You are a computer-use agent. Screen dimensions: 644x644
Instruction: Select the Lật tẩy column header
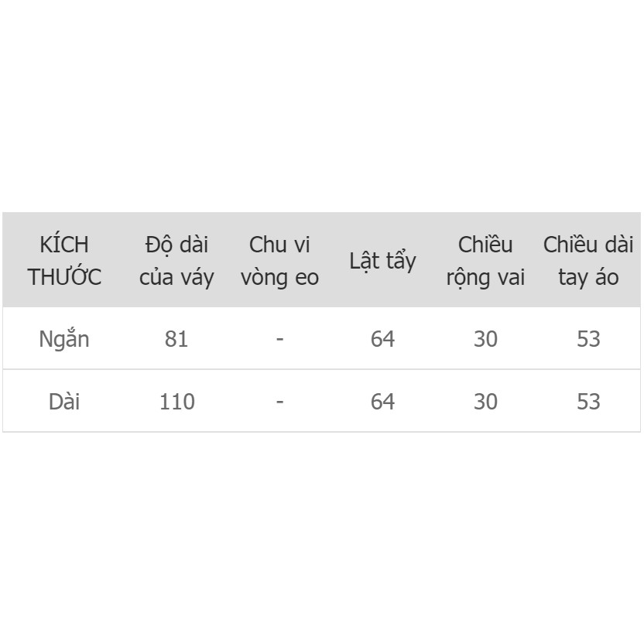click(x=382, y=261)
